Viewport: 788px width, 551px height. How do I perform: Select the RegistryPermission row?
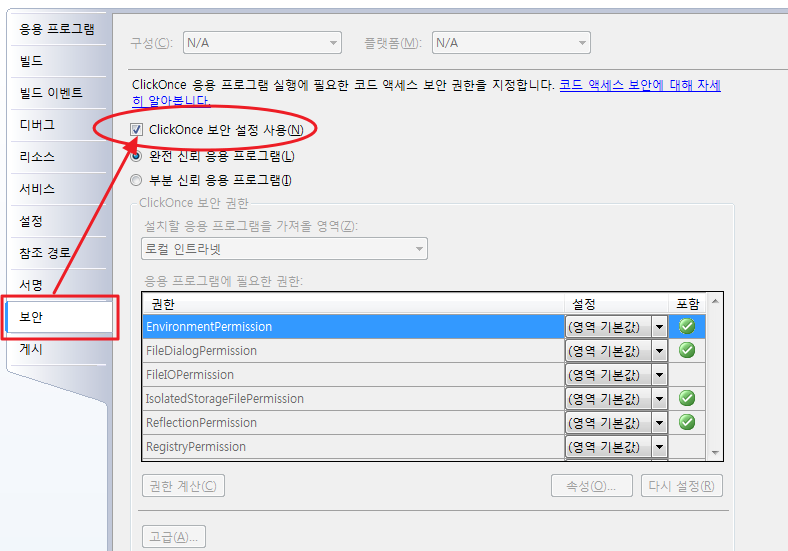click(354, 447)
